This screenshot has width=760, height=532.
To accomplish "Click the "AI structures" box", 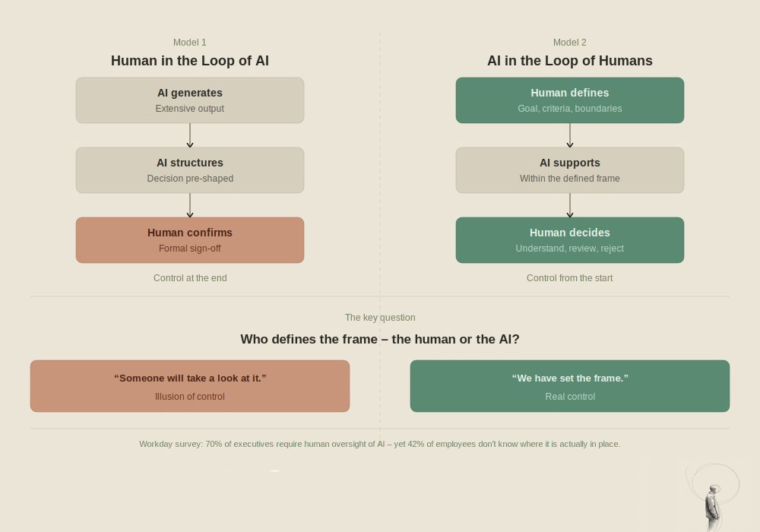I will [x=190, y=170].
